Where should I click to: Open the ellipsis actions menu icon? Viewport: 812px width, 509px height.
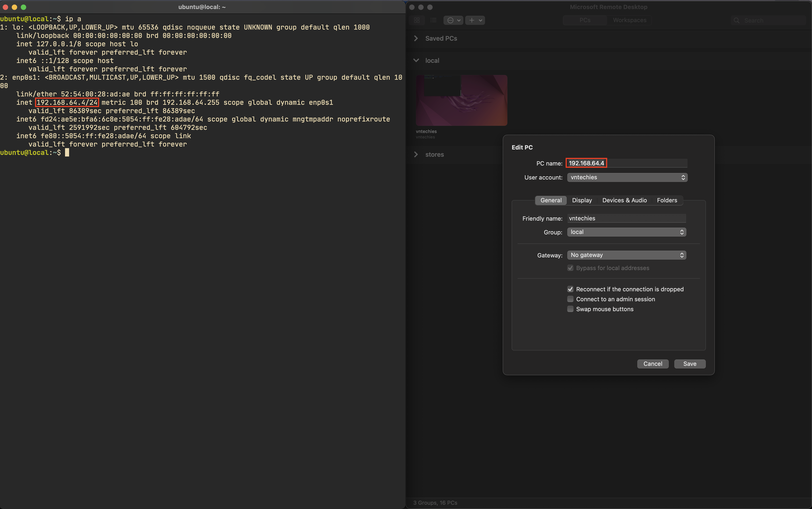(450, 20)
